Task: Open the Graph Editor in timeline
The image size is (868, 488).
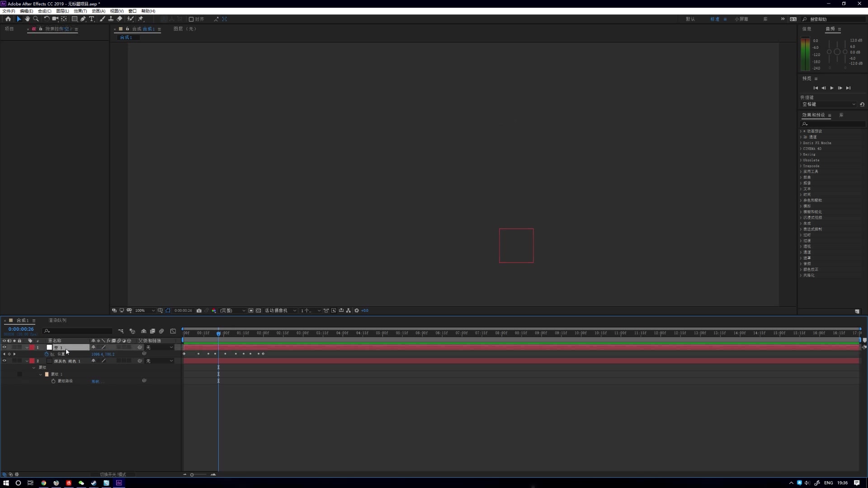Action: (173, 331)
